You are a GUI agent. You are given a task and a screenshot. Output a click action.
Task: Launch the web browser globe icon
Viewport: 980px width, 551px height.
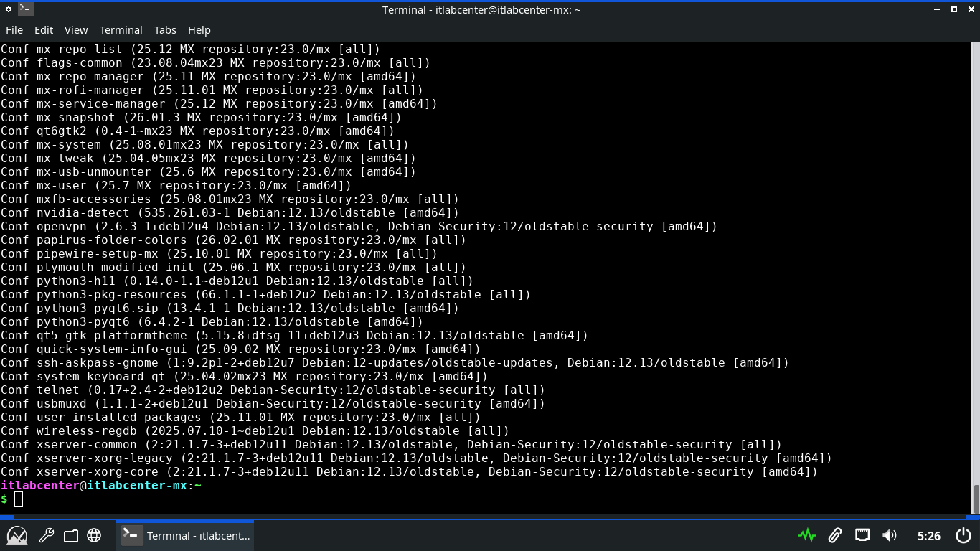pos(94,535)
